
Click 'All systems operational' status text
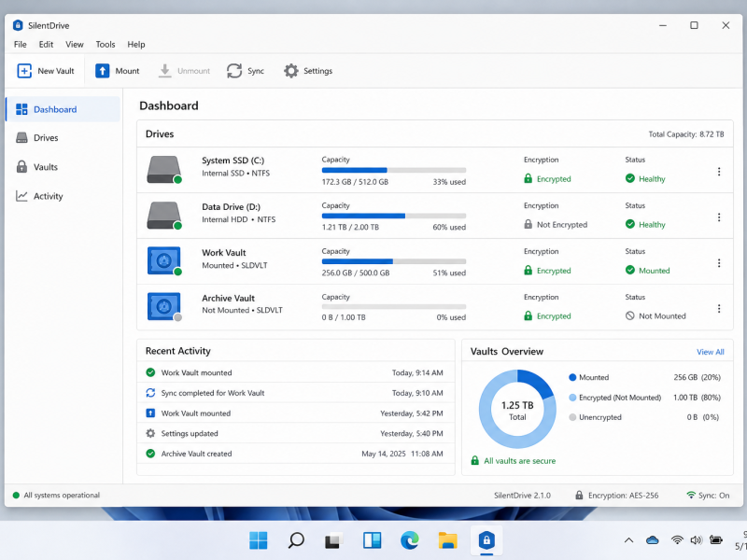pos(62,496)
